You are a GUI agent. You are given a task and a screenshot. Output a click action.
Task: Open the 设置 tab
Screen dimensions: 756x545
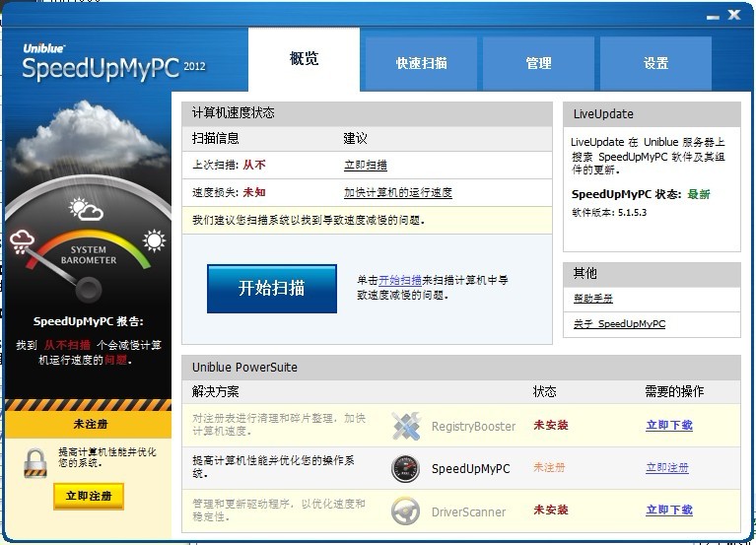point(655,63)
